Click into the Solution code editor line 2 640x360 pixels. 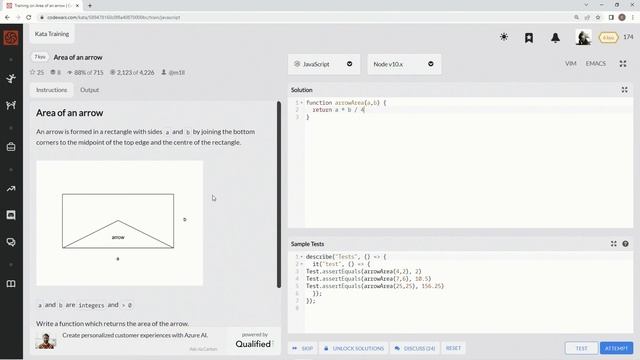pos(469,110)
